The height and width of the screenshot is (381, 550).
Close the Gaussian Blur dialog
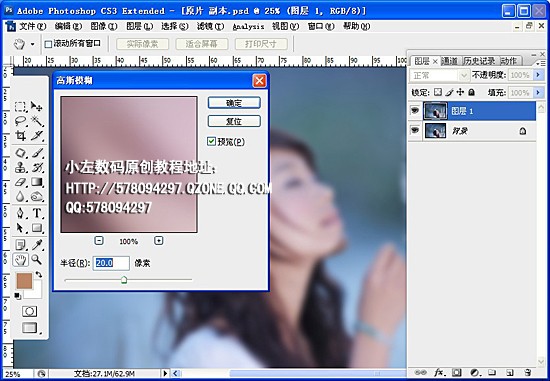coord(259,81)
